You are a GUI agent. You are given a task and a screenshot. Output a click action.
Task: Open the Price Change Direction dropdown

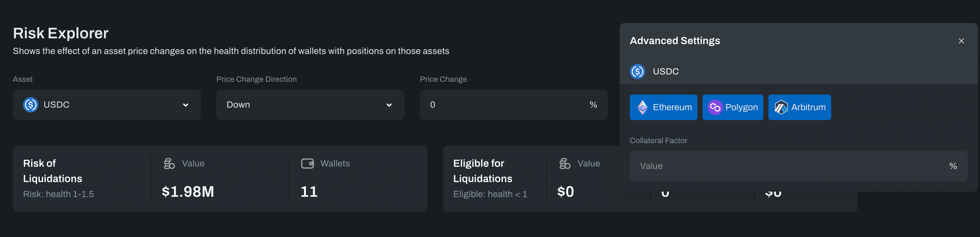[310, 105]
